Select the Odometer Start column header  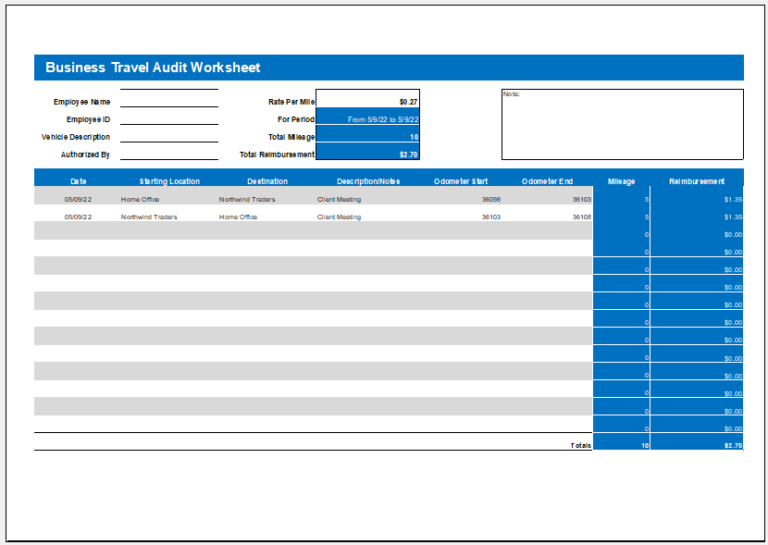click(x=460, y=181)
